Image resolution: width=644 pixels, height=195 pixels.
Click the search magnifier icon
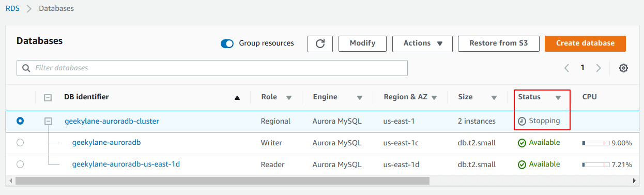[x=26, y=68]
